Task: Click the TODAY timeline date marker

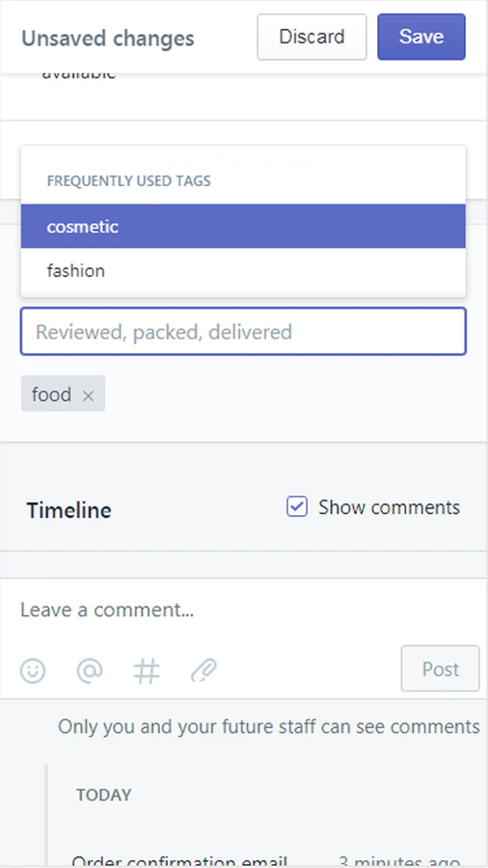Action: coord(103,795)
